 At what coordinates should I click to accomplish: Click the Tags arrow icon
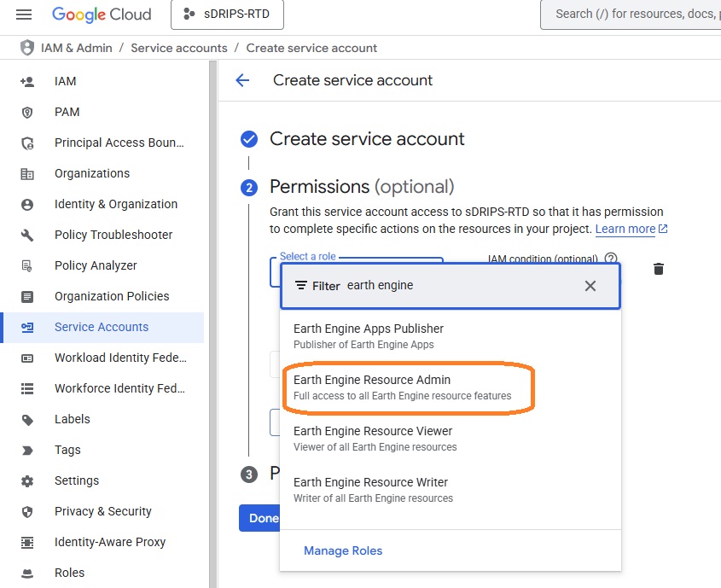click(27, 451)
